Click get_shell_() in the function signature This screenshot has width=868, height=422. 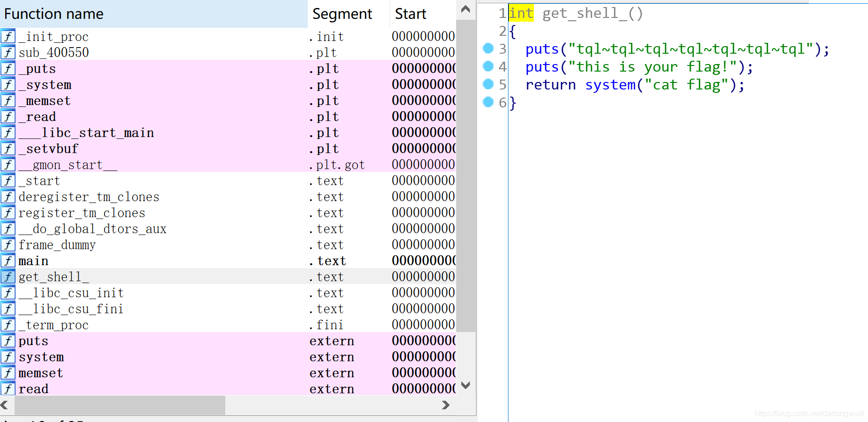[592, 13]
